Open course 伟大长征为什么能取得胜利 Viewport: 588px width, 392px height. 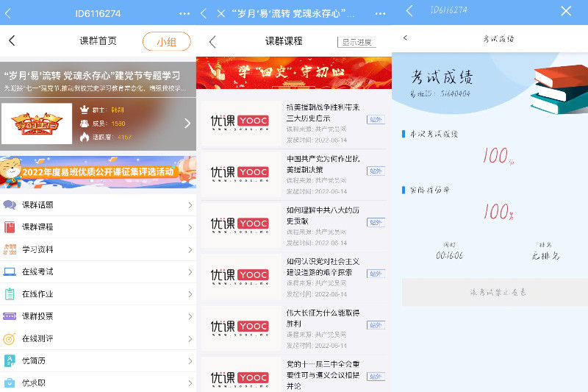point(323,318)
